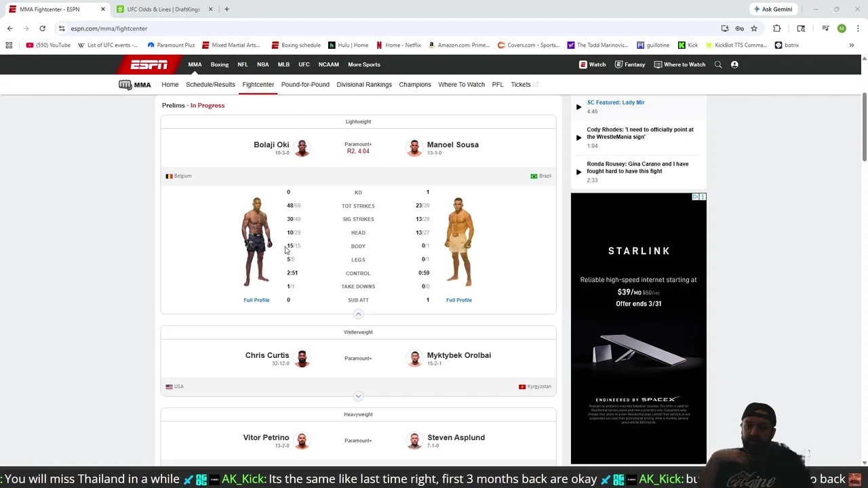Image resolution: width=868 pixels, height=488 pixels.
Task: Open Manoel Sousa's Full Profile
Action: pyautogui.click(x=459, y=300)
